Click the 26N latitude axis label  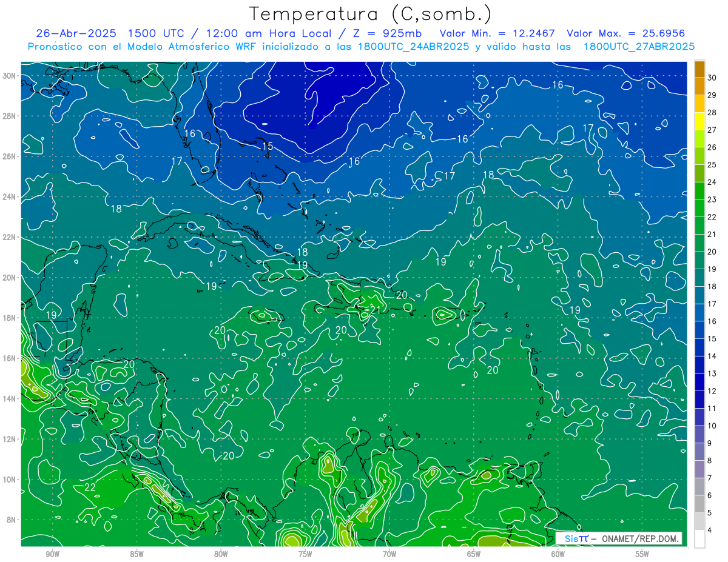tap(9, 156)
